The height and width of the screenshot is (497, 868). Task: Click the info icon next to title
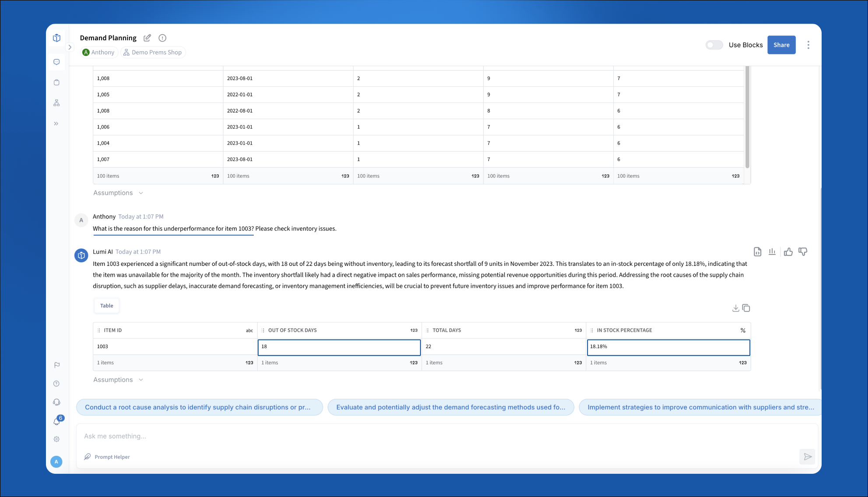click(x=162, y=38)
